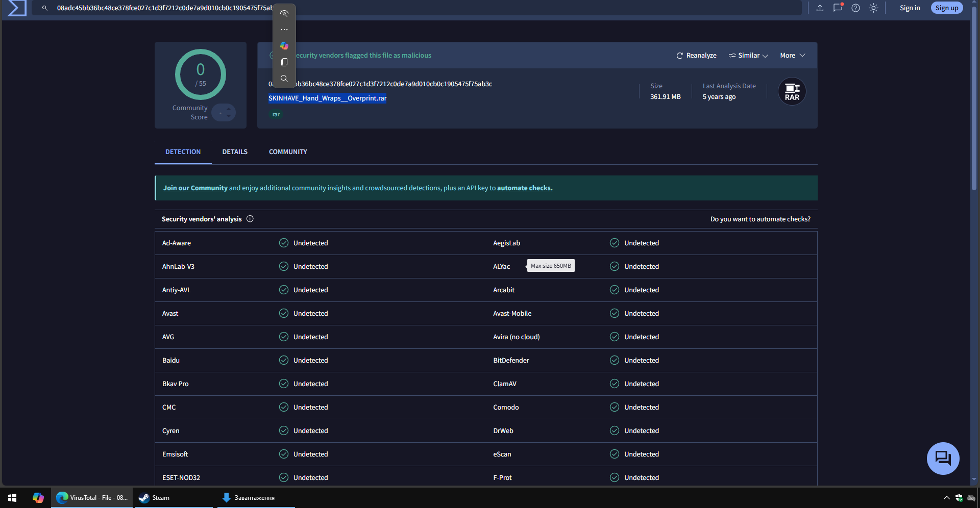Click the Max size 650MB tooltip
The image size is (980, 508).
click(551, 266)
